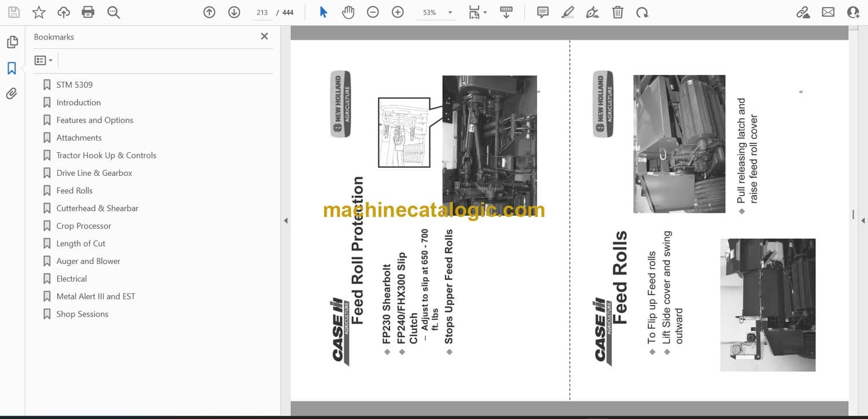Add document to favorites with star icon

click(x=39, y=12)
